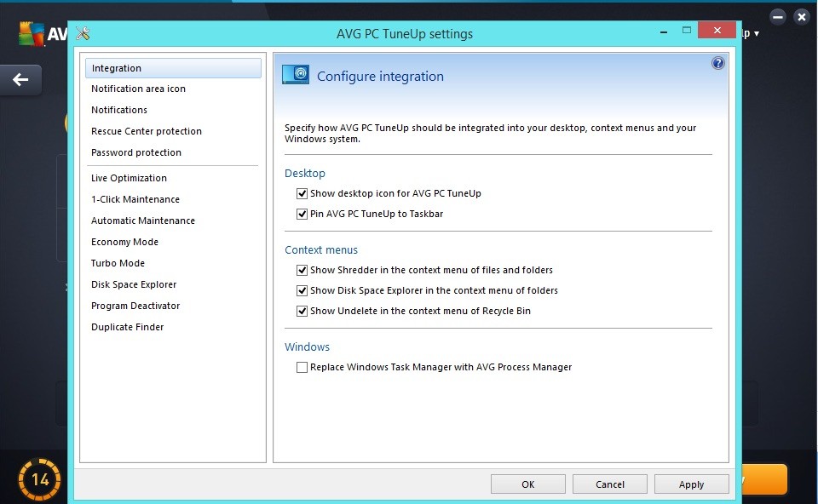Enable Replace Windows Task Manager checkbox

pos(302,368)
